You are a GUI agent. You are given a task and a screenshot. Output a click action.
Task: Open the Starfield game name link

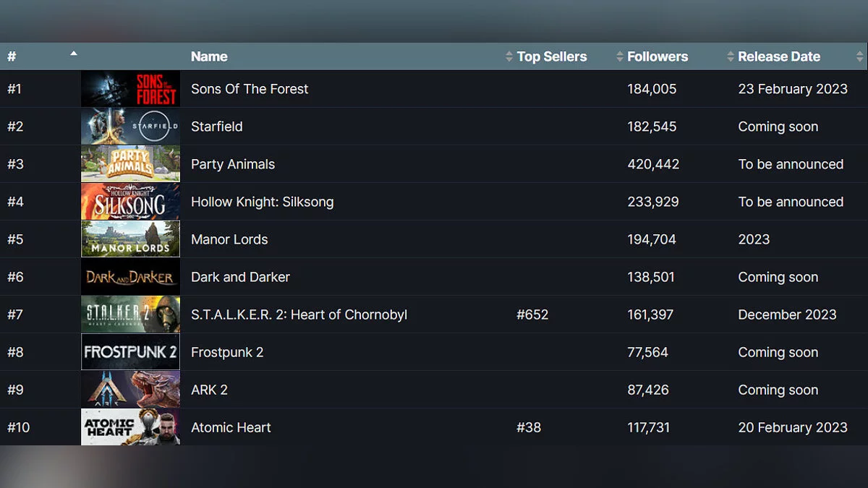click(216, 127)
